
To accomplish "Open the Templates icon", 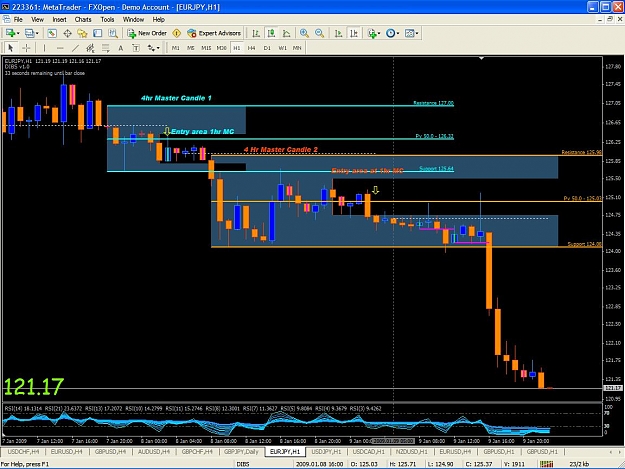I will click(409, 33).
